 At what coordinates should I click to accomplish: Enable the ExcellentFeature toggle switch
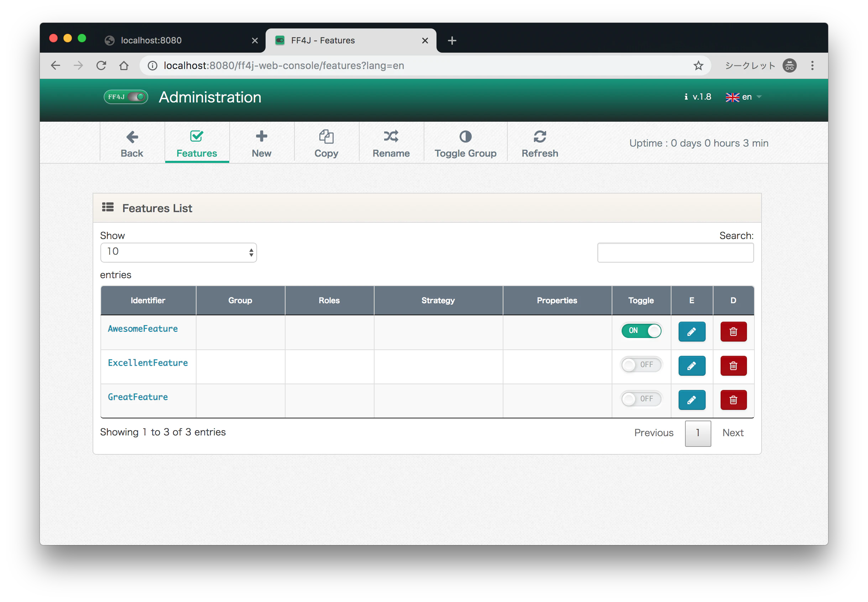(x=641, y=364)
